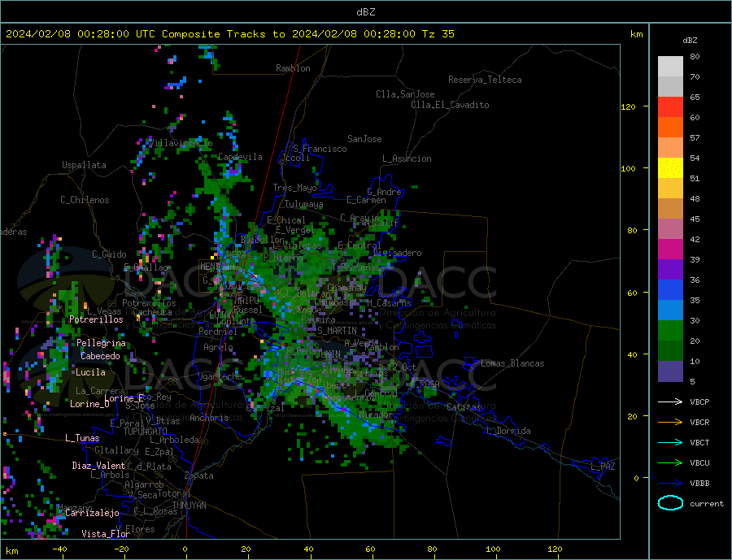The image size is (732, 560).
Task: Click the Reserva_Telteca place label
Action: click(x=485, y=80)
